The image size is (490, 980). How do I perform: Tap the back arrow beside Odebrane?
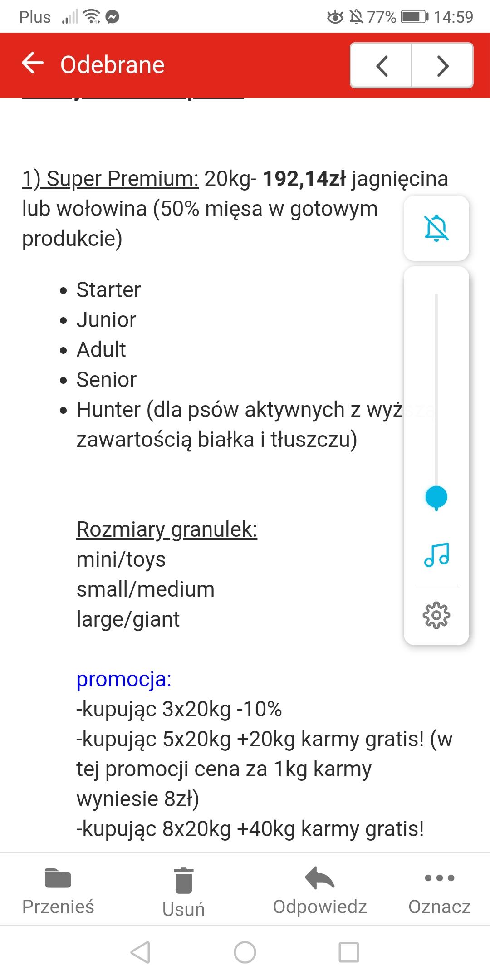[33, 63]
